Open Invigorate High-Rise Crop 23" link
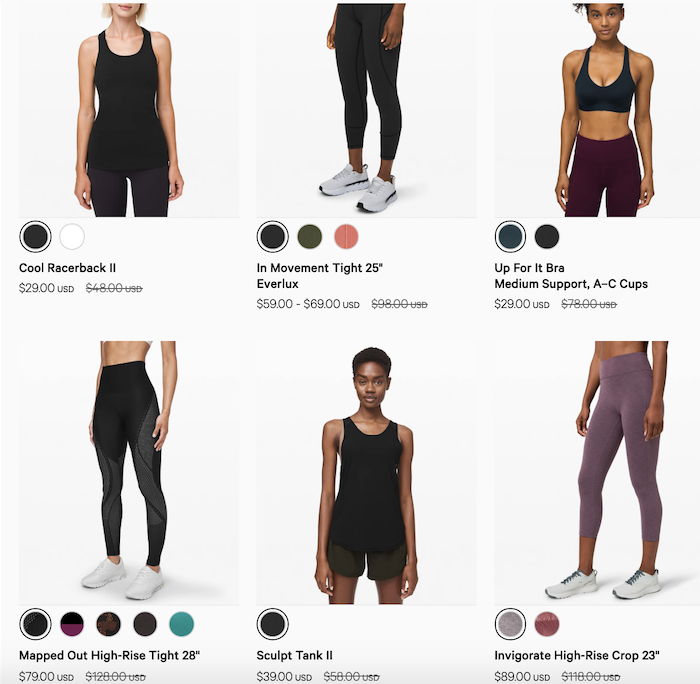The height and width of the screenshot is (684, 700). pyautogui.click(x=577, y=655)
